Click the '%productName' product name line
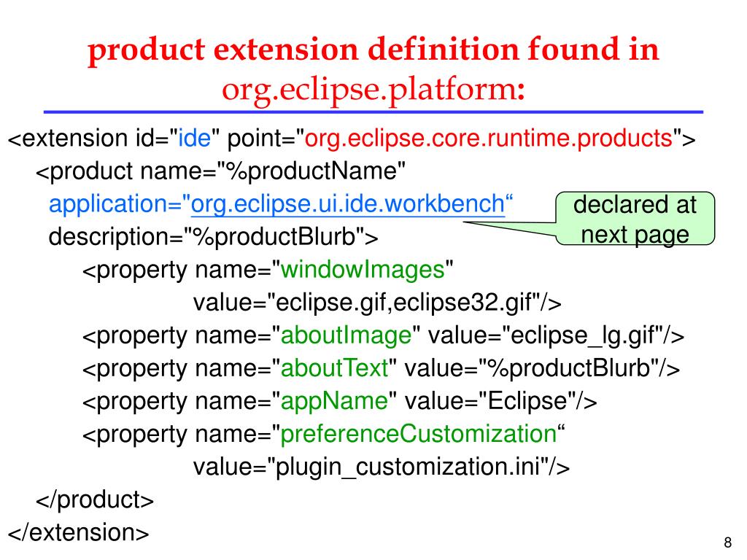 (x=220, y=171)
